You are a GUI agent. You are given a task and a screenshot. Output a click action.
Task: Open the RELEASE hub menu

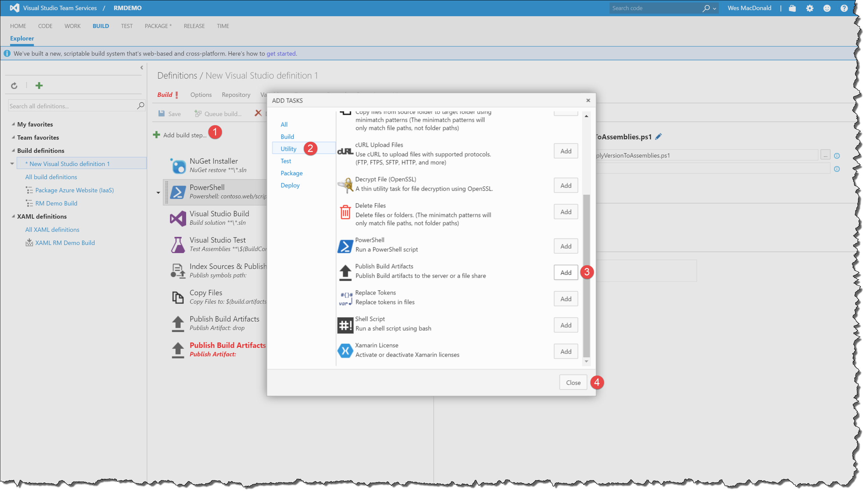194,26
